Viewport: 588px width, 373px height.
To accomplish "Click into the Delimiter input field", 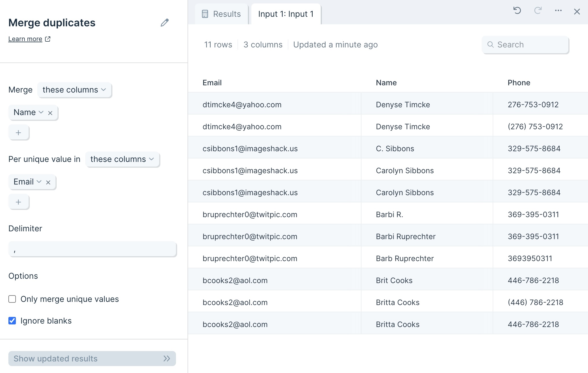I will click(92, 249).
